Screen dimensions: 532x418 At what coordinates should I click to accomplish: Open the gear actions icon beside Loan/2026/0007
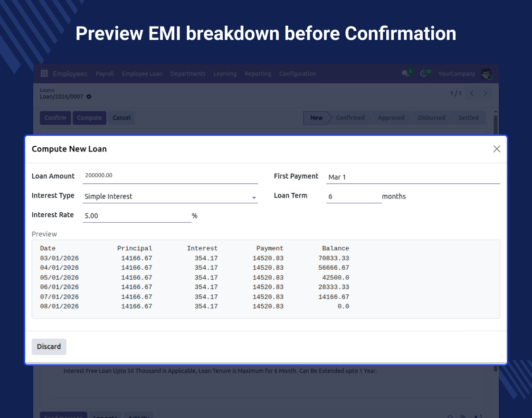click(89, 97)
